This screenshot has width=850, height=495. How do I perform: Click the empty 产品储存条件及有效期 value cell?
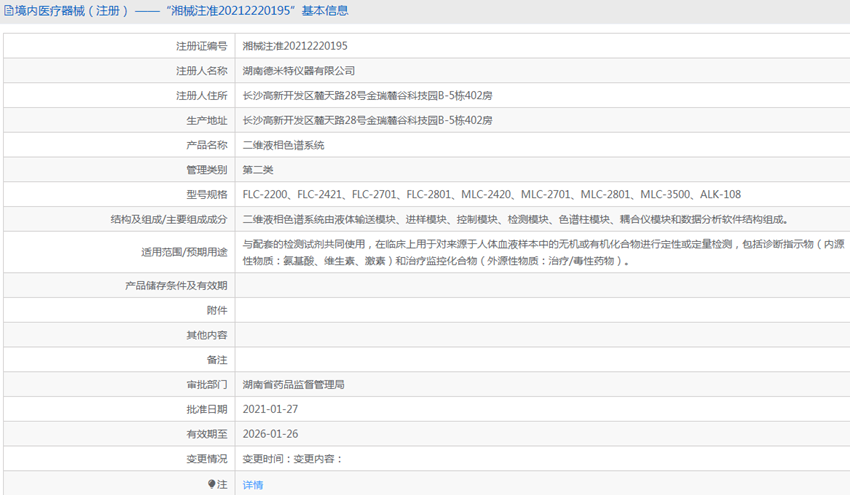coord(540,286)
